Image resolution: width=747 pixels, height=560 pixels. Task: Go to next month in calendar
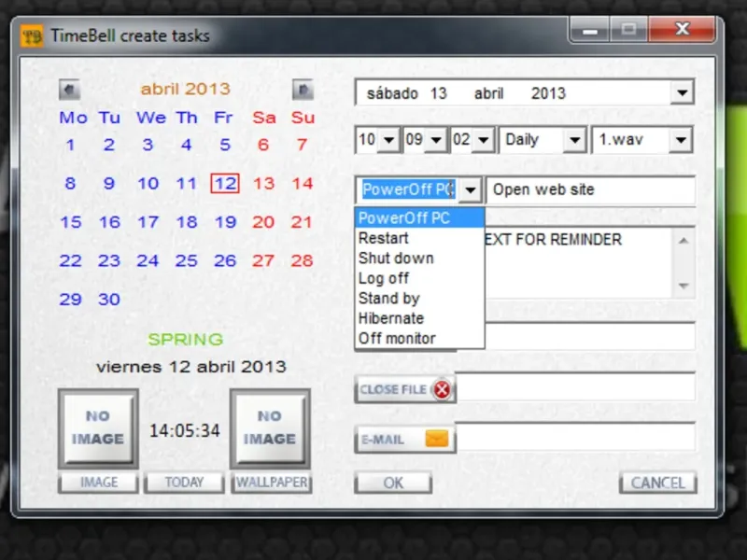[x=303, y=90]
